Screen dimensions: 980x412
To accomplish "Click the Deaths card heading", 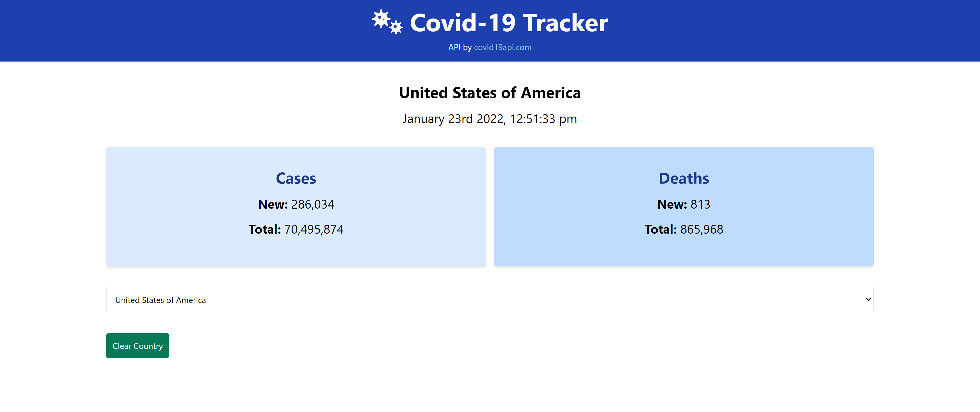I will tap(684, 178).
